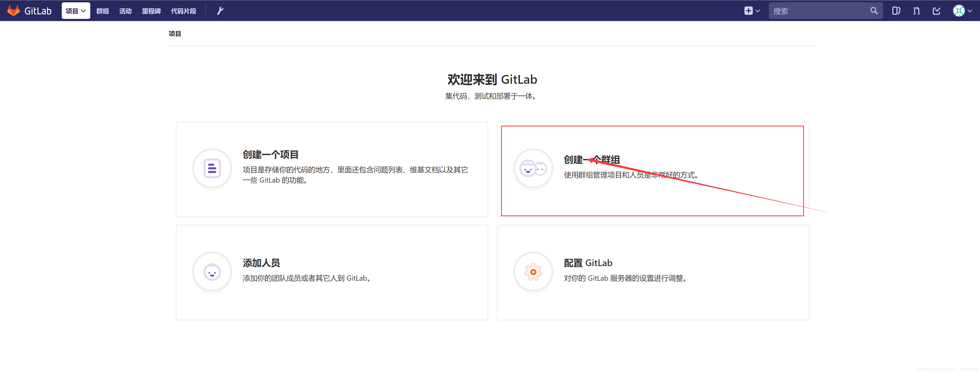
Task: Click the add-people smiley icon
Action: click(x=212, y=272)
